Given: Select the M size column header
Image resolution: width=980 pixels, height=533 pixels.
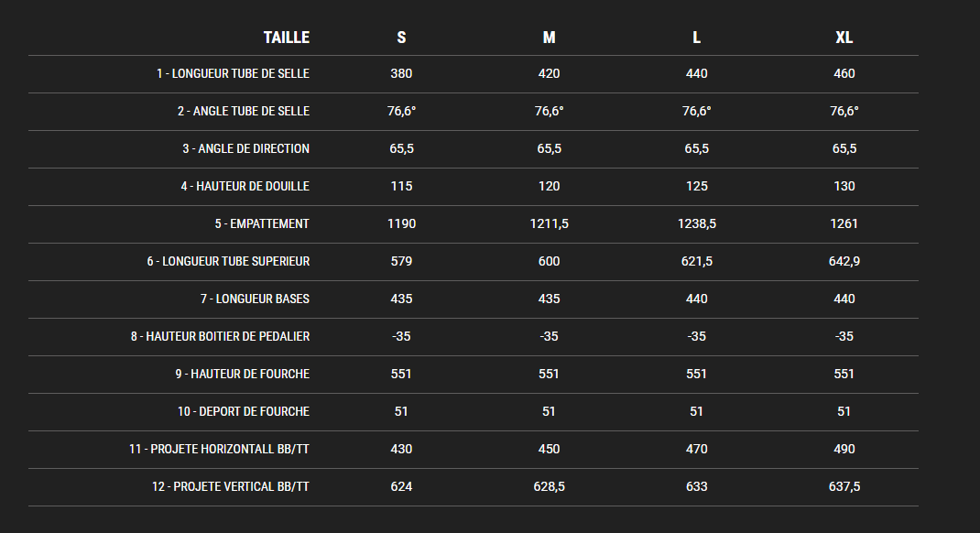Looking at the screenshot, I should [x=549, y=38].
